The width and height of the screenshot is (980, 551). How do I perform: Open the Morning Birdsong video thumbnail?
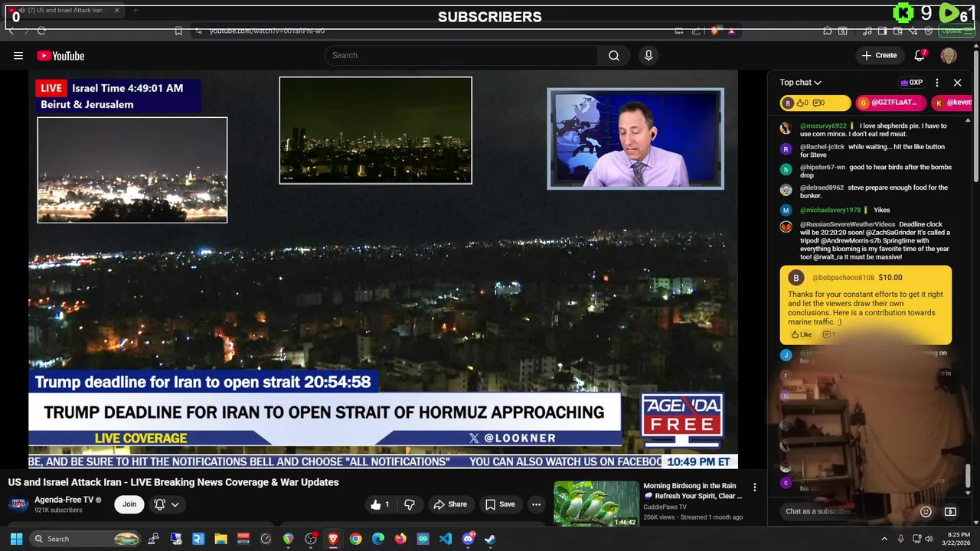596,504
